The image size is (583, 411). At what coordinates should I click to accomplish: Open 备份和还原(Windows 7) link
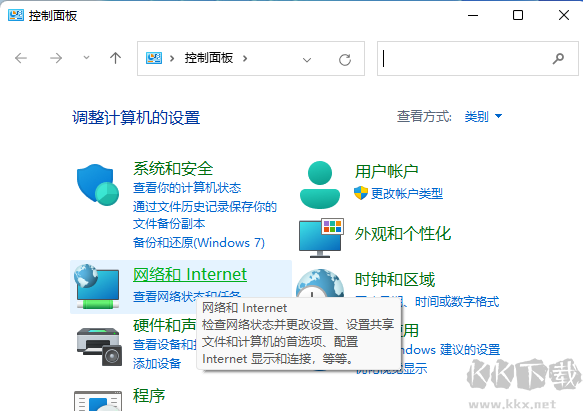[x=199, y=243]
